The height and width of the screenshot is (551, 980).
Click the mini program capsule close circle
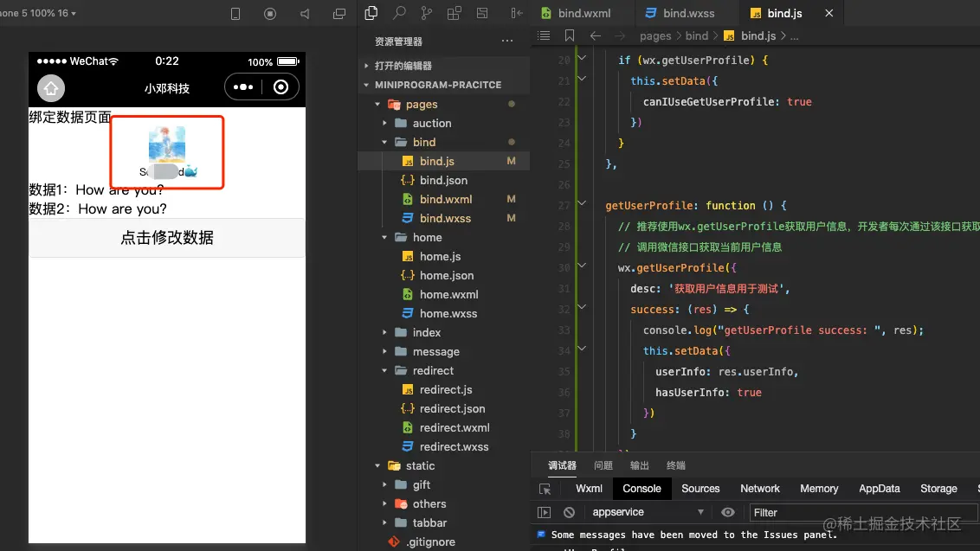pos(280,86)
